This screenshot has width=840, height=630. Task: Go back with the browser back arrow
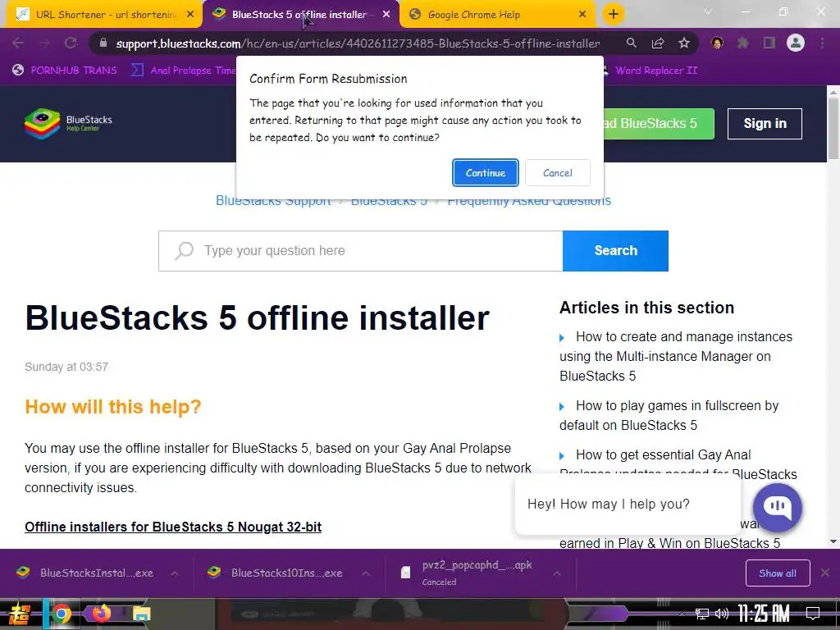(18, 43)
